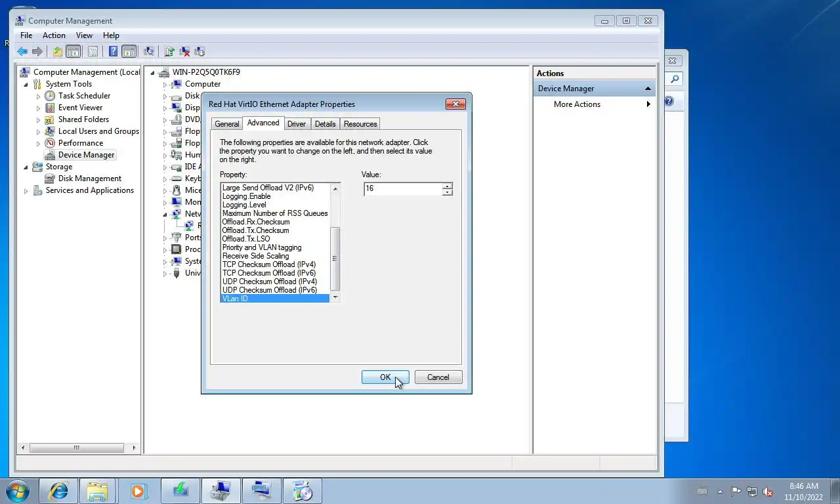Expand the Event Viewer node

(x=38, y=108)
